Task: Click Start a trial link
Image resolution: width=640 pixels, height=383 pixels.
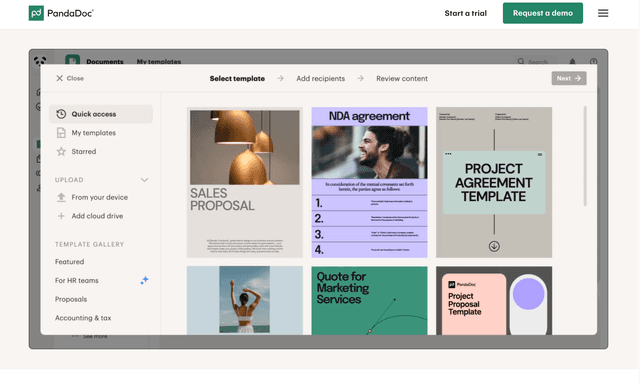Action: 465,13
